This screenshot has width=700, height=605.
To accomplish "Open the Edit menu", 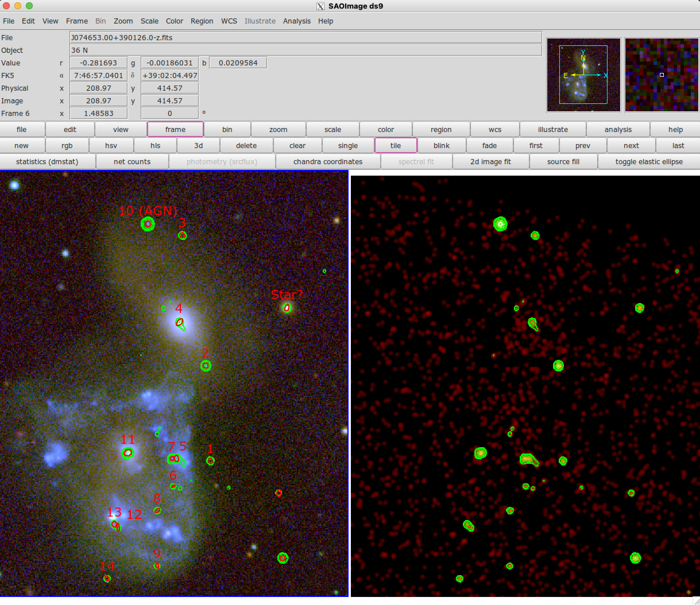I will 28,21.
